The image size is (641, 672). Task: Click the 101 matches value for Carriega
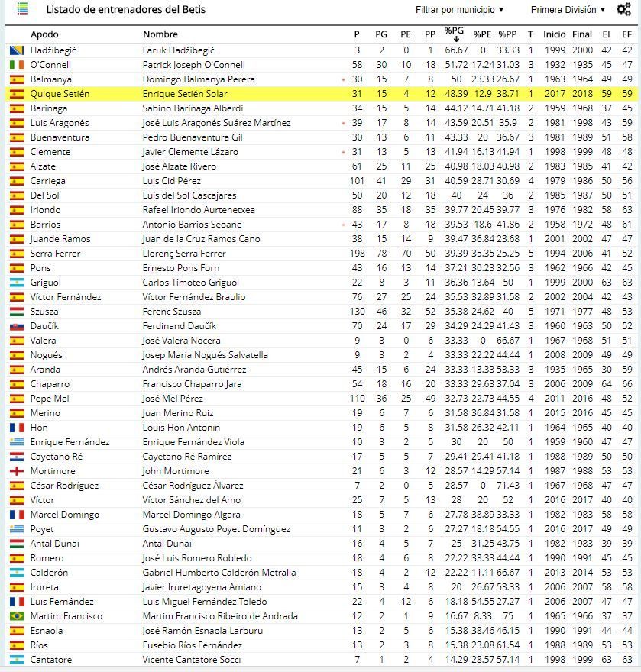pos(357,181)
